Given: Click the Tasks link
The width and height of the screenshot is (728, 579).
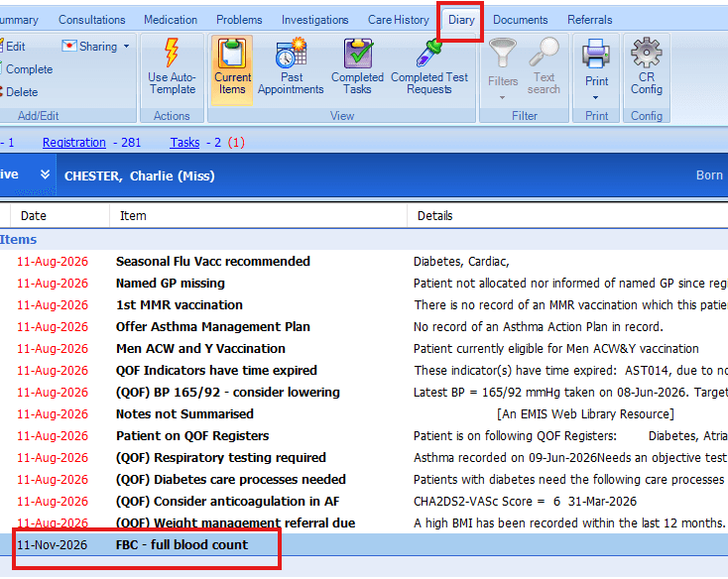Looking at the screenshot, I should coord(184,143).
